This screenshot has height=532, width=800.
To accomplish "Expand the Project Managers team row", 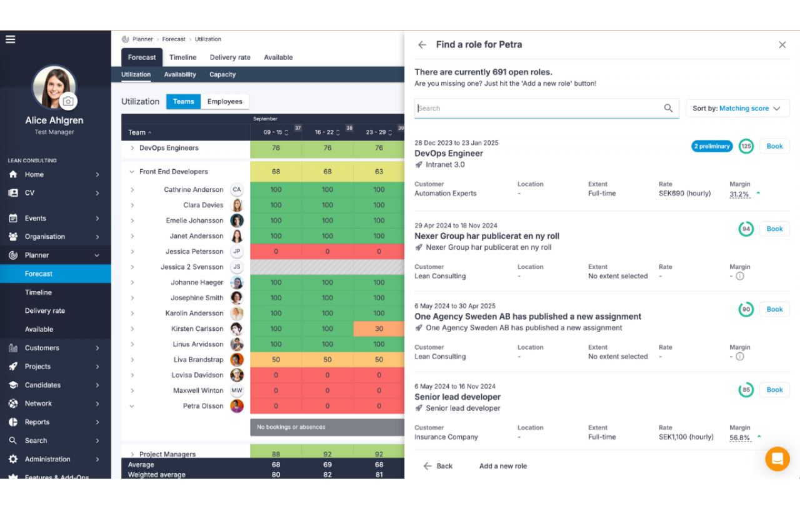I will (x=132, y=455).
